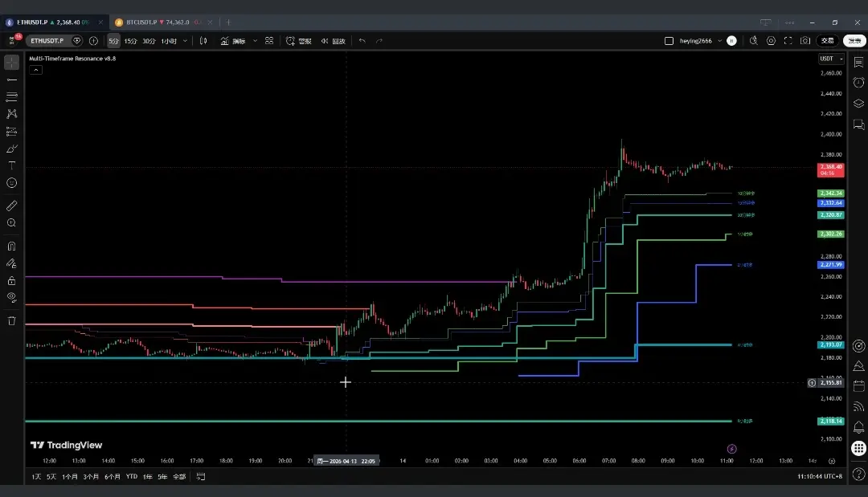The width and height of the screenshot is (868, 497).
Task: Open the forecasting and measurement tools
Action: pos(11,131)
